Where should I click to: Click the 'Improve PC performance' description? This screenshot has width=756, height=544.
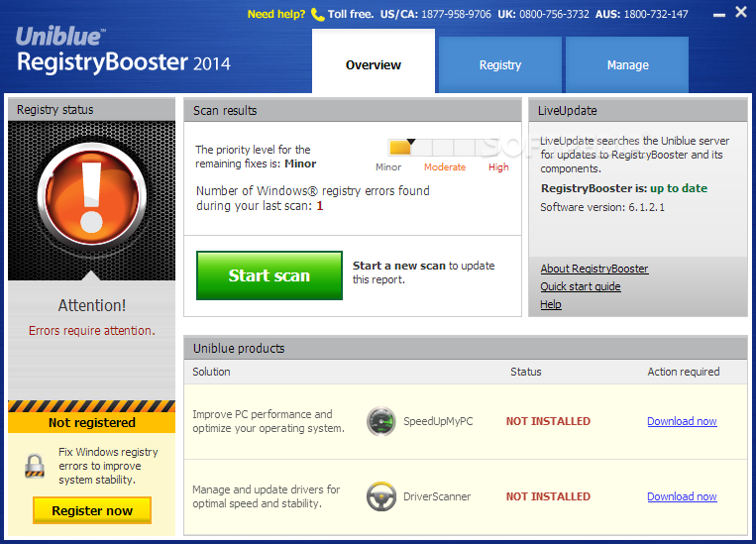pyautogui.click(x=269, y=421)
